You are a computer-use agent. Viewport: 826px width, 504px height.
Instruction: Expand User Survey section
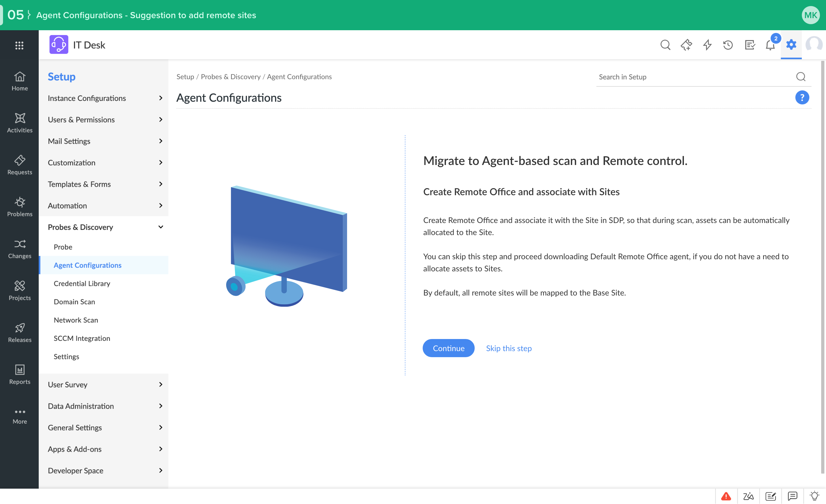[x=104, y=385]
